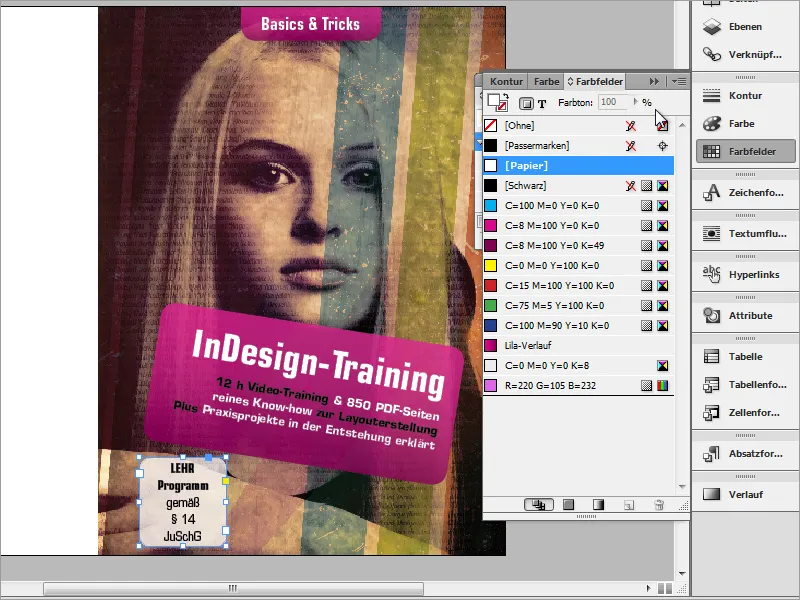
Task: Toggle the Farbfelder panel button in dock
Action: point(745,152)
